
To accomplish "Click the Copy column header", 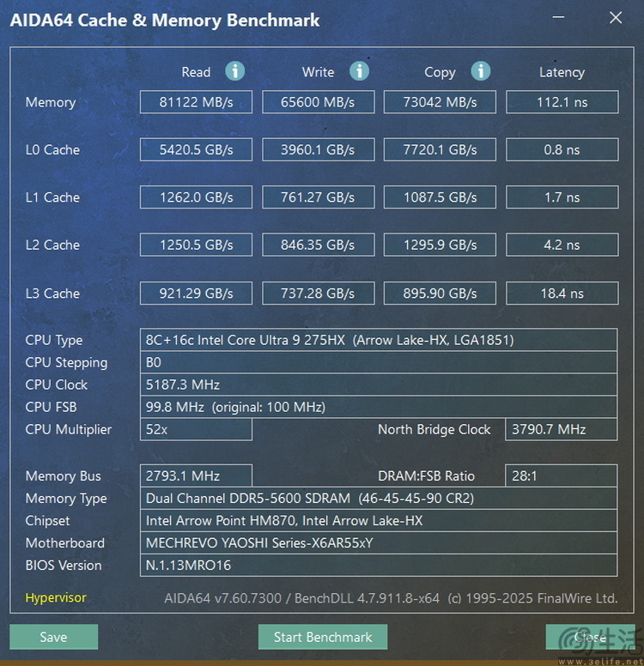I will click(440, 73).
